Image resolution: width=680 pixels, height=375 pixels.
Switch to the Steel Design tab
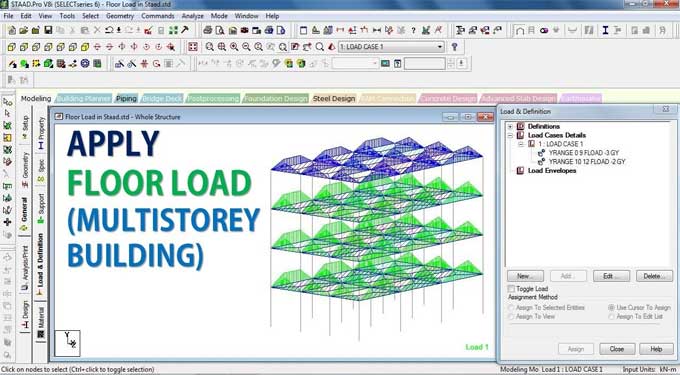coord(334,99)
